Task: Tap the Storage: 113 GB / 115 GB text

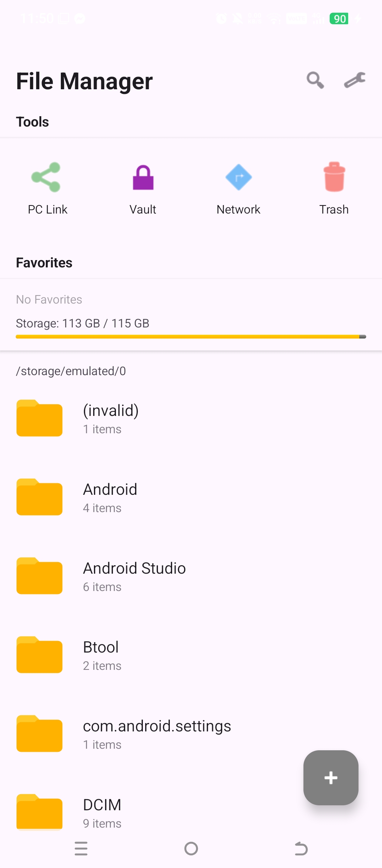Action: [x=82, y=323]
